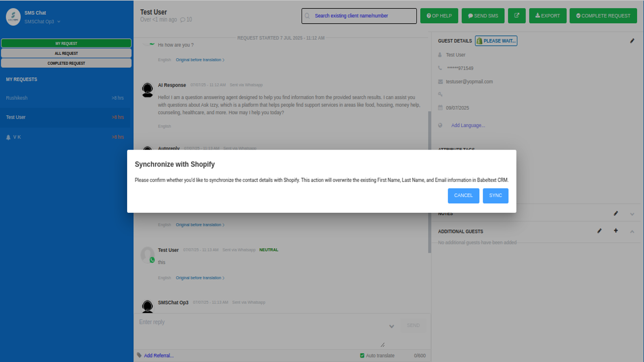Screen dimensions: 644x362
Task: Click the Shopify PLEASE WAIT button
Action: coord(496,41)
